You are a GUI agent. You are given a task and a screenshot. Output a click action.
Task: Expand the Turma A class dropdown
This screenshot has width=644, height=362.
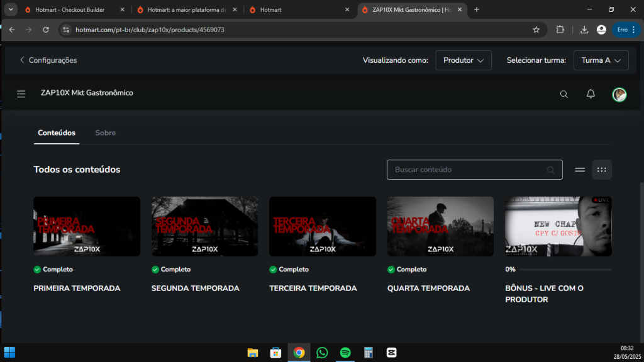pyautogui.click(x=601, y=60)
